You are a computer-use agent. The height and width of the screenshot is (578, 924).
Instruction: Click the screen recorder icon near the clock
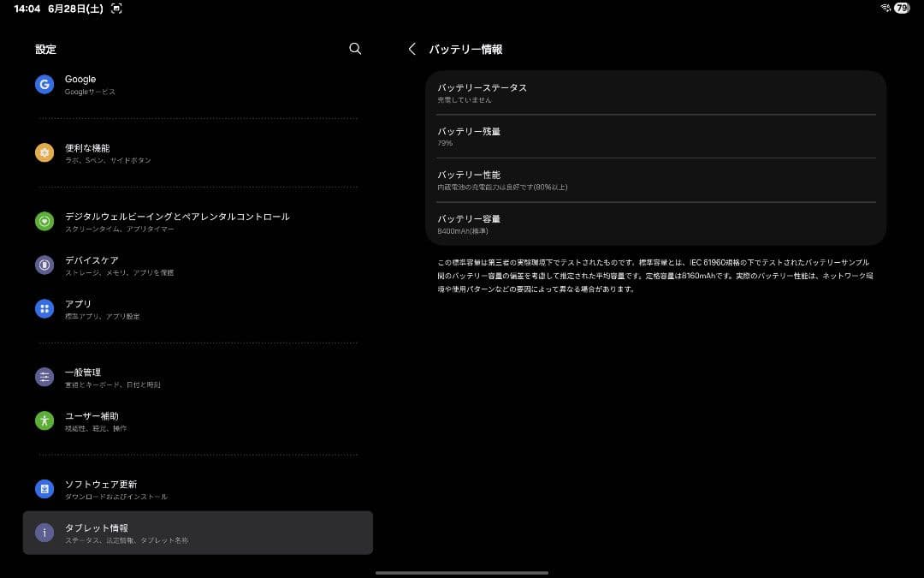click(115, 9)
